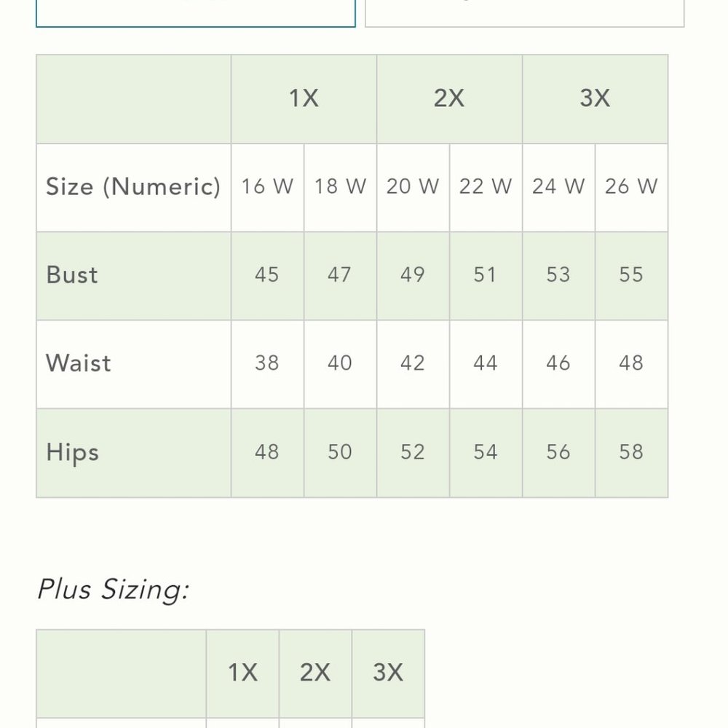
Task: Select 1X in the Plus Sizing table
Action: coord(242,673)
